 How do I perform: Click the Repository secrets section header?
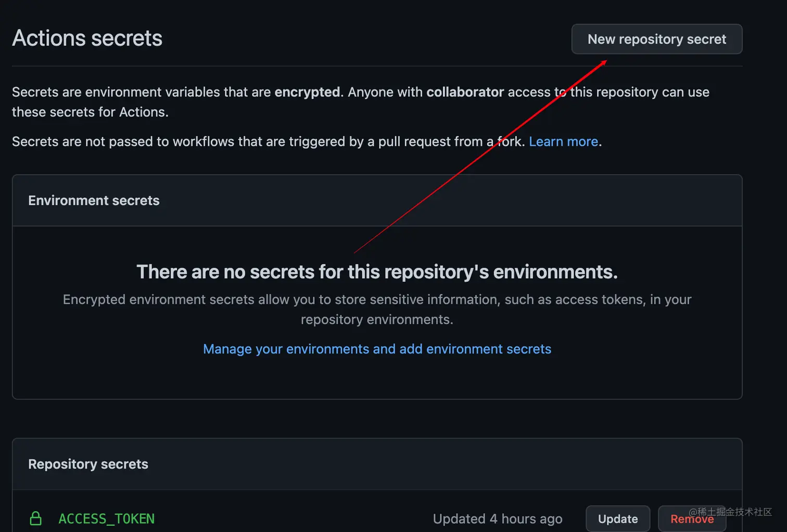click(88, 464)
